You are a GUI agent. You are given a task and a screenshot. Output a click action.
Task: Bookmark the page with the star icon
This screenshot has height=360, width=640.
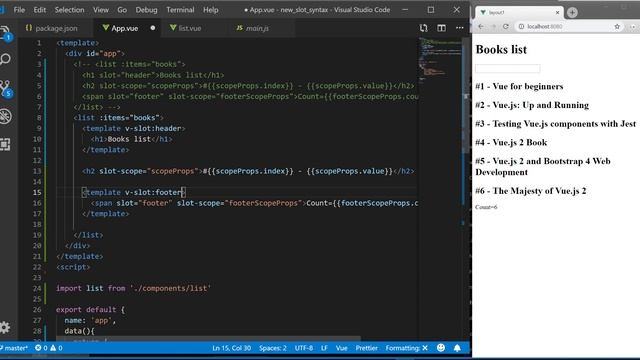pyautogui.click(x=617, y=27)
